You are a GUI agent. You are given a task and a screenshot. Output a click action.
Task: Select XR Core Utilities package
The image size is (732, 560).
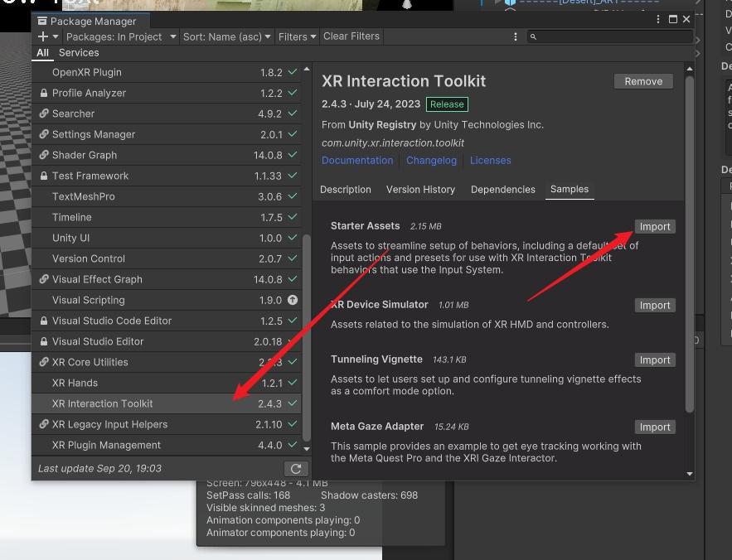pos(167,362)
